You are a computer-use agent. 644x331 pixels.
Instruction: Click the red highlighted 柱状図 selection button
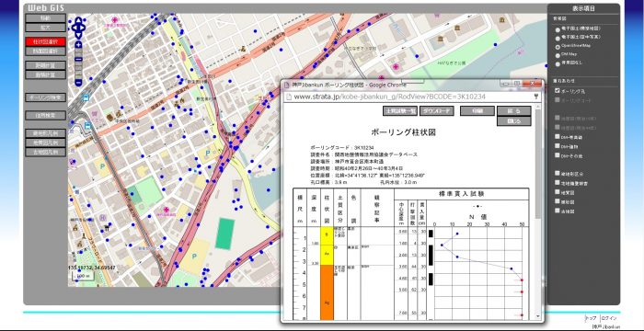point(45,42)
